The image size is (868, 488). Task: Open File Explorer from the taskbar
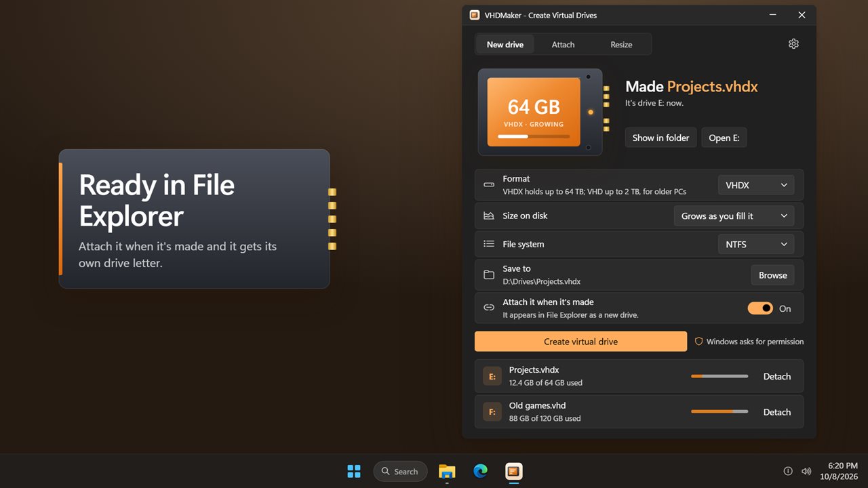[x=447, y=471]
